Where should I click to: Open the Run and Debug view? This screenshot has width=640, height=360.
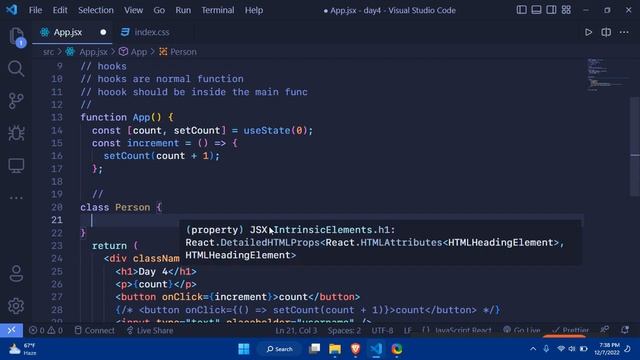tap(16, 133)
